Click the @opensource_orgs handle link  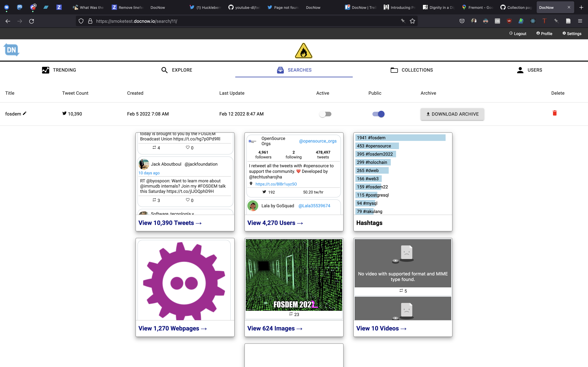tap(318, 141)
